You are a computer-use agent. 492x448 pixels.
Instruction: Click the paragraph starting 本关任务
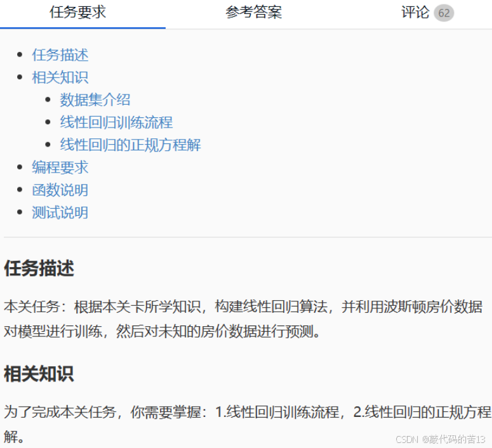(243, 319)
